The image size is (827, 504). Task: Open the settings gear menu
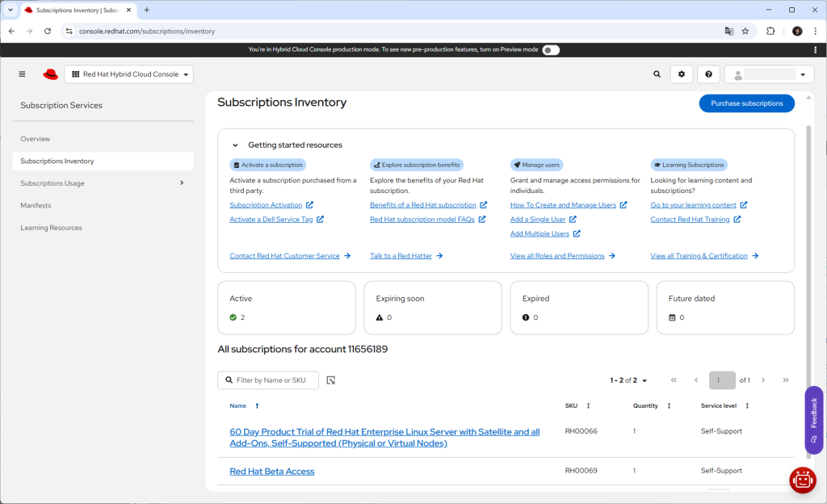click(682, 74)
